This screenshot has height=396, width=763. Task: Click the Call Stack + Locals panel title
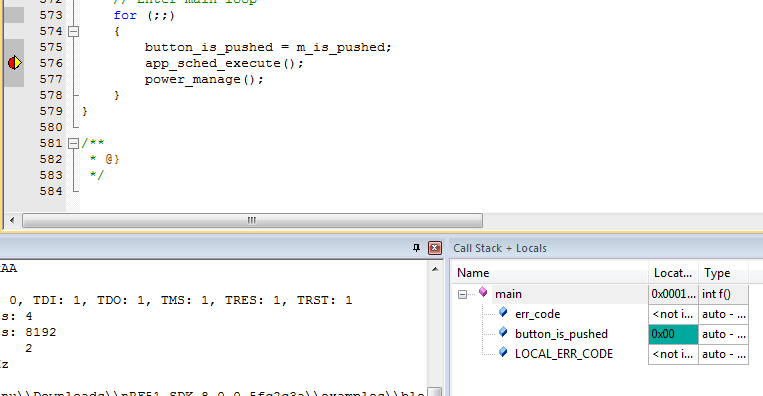pos(500,248)
